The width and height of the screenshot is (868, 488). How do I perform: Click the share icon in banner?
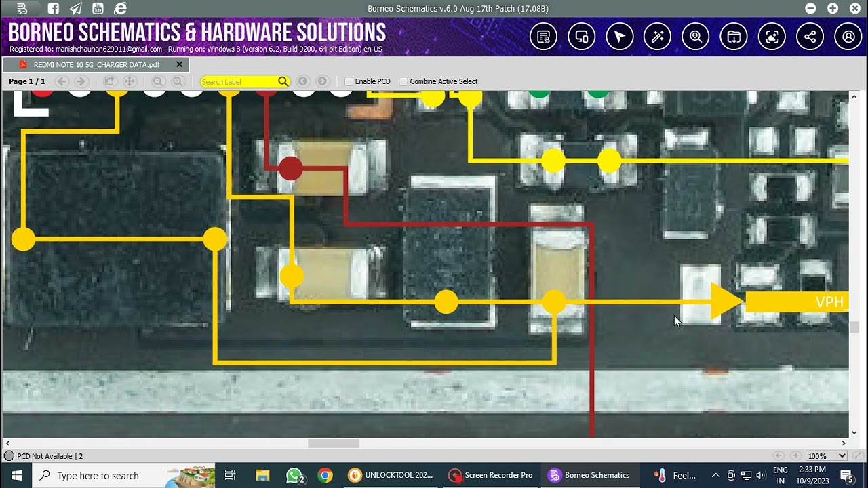click(x=810, y=37)
